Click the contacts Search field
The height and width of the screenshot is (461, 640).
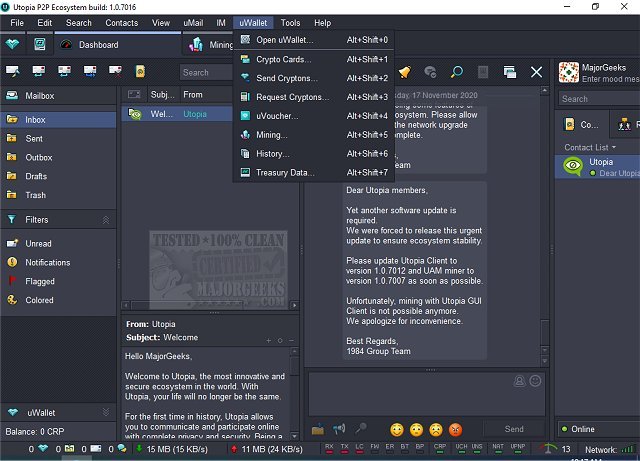point(599,99)
